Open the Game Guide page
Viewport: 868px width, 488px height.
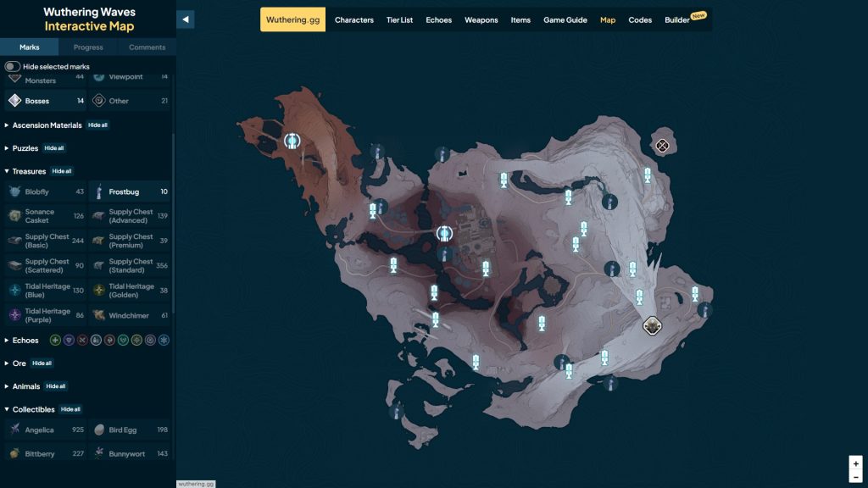pos(565,20)
